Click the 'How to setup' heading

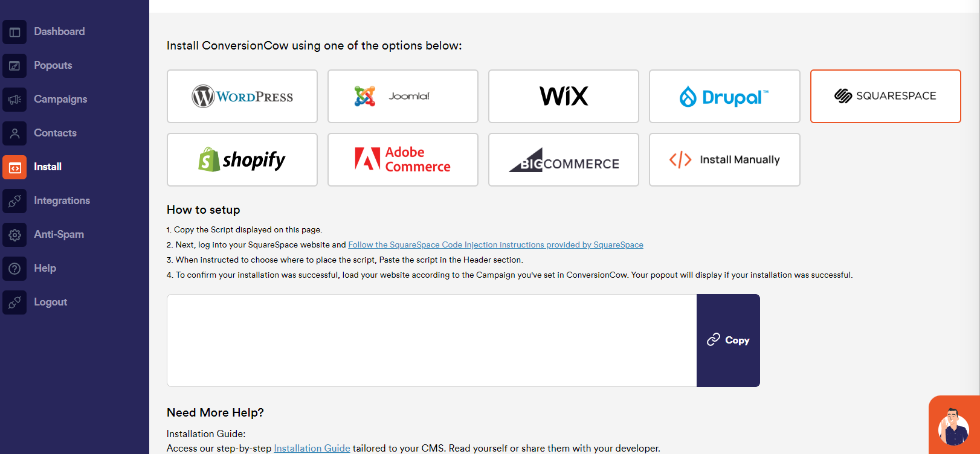coord(204,209)
